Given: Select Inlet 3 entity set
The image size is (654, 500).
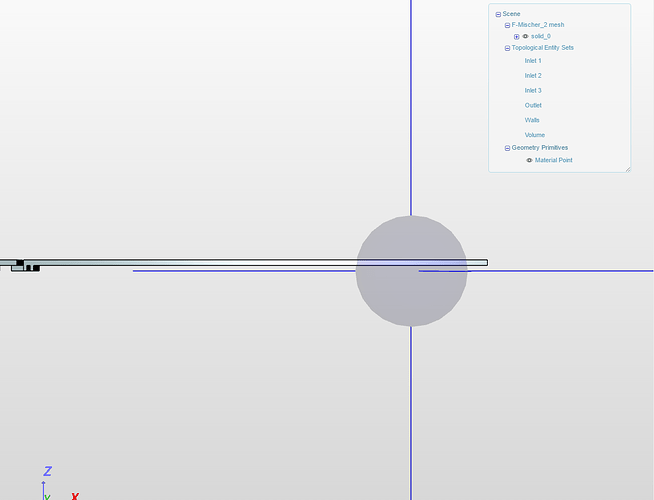Looking at the screenshot, I should click(x=533, y=90).
